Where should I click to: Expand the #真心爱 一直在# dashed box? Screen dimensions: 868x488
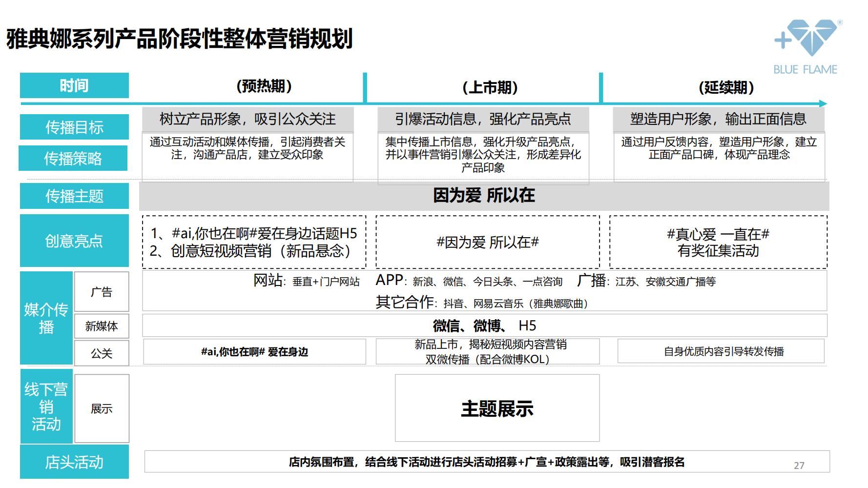(718, 242)
